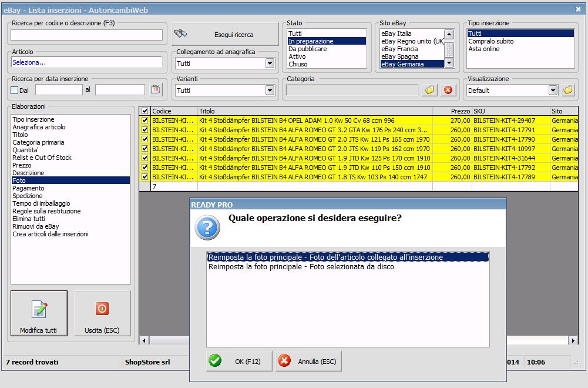Click the table horizontal scroll right arrow
The width and height of the screenshot is (588, 388).
pyautogui.click(x=573, y=340)
